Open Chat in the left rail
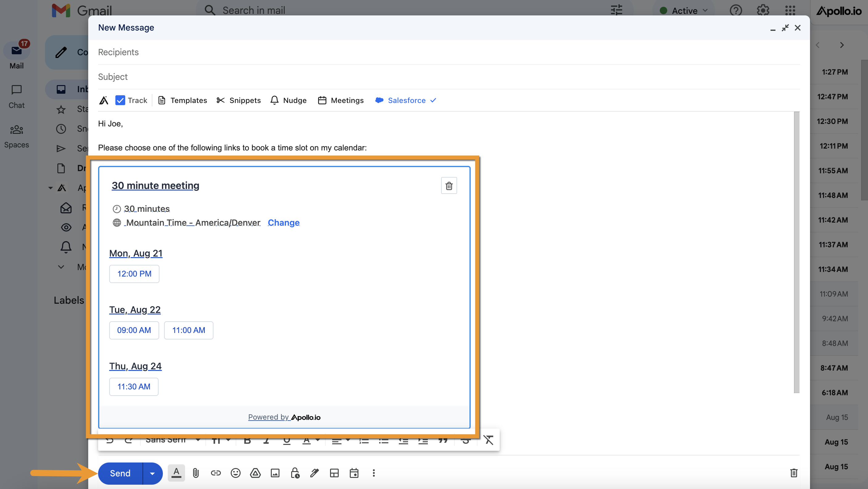 pyautogui.click(x=17, y=97)
